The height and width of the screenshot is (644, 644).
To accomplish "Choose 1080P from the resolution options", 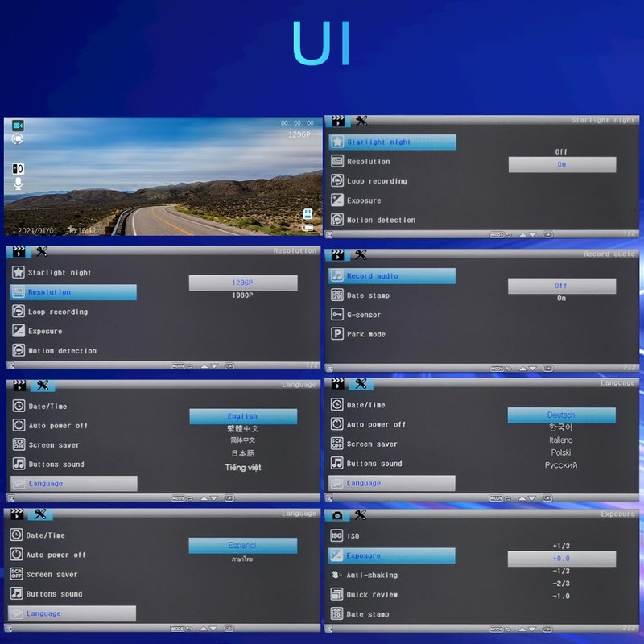I will tap(242, 295).
